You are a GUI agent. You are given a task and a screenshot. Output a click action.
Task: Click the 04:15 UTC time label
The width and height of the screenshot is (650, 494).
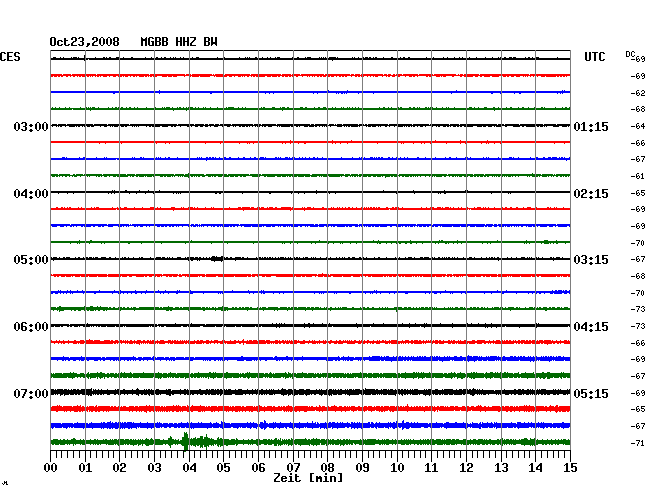591,327
